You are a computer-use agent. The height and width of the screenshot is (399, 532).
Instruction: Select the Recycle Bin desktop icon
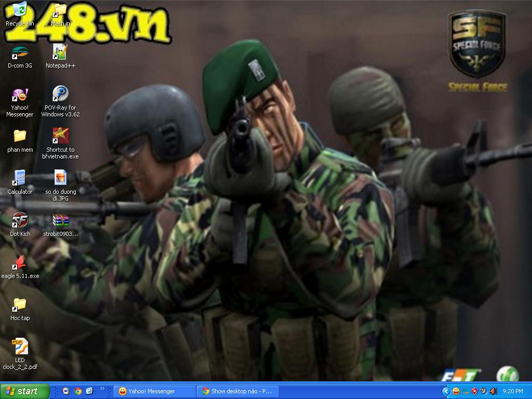pos(20,14)
